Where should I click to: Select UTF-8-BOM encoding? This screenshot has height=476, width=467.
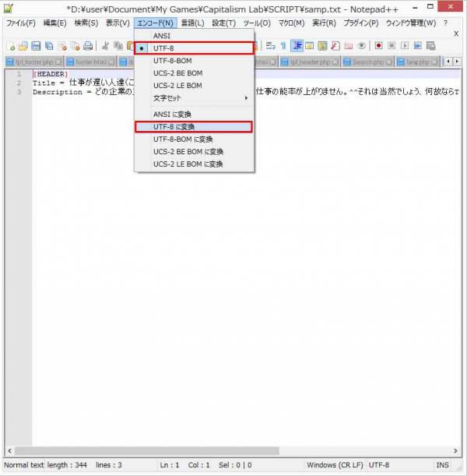(x=194, y=61)
